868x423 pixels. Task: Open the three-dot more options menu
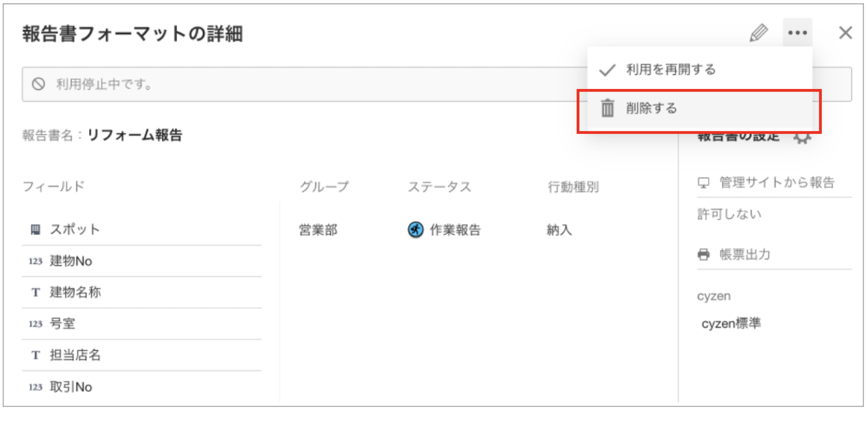797,33
